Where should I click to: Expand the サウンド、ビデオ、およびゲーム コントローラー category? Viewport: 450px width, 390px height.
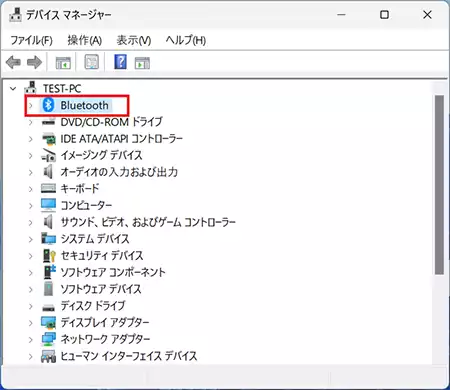(31, 222)
